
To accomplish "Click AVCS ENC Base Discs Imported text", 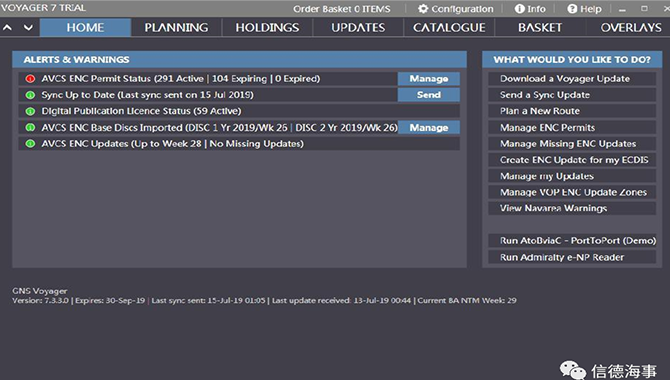I will click(219, 127).
